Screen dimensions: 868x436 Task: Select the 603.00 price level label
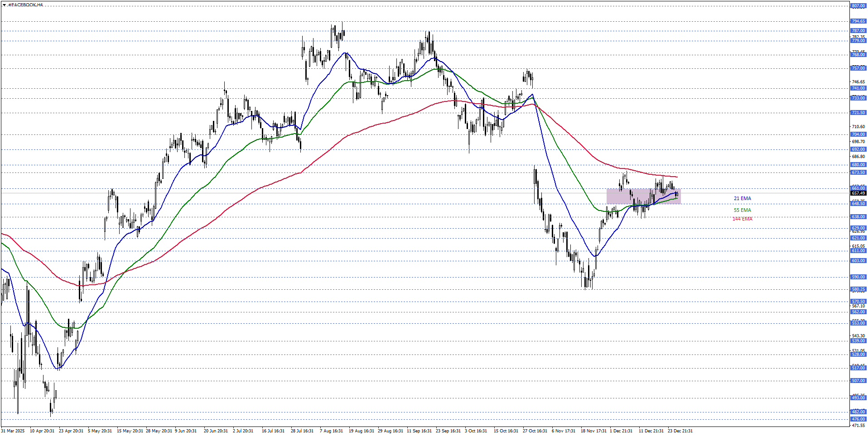pos(858,261)
